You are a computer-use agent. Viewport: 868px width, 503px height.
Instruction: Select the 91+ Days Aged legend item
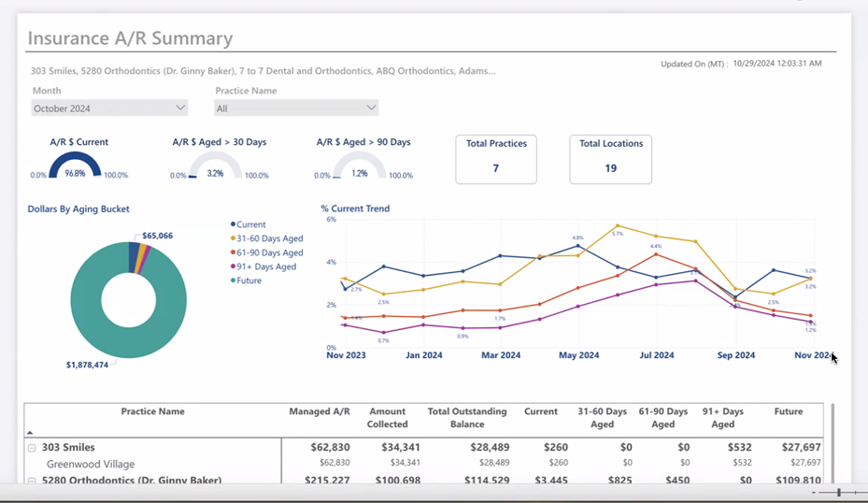[x=263, y=266]
